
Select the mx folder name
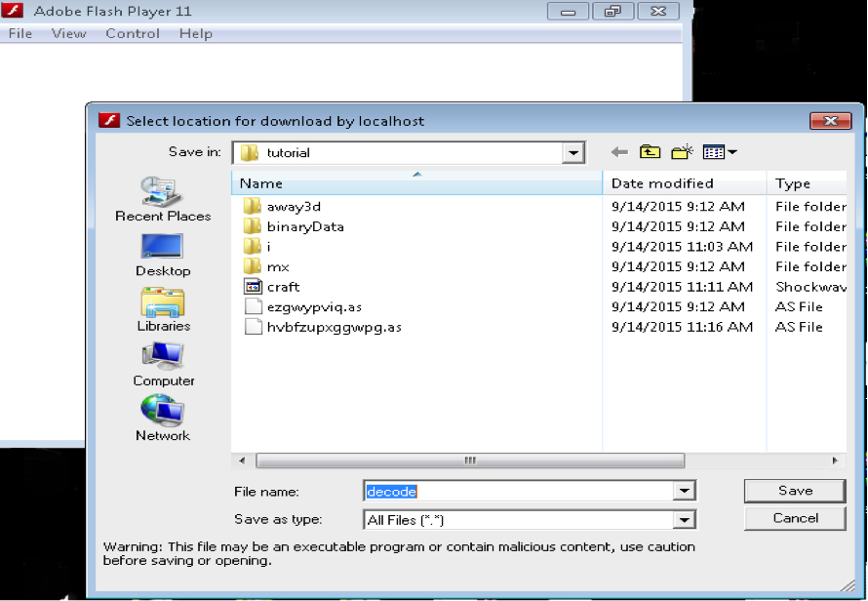278,267
